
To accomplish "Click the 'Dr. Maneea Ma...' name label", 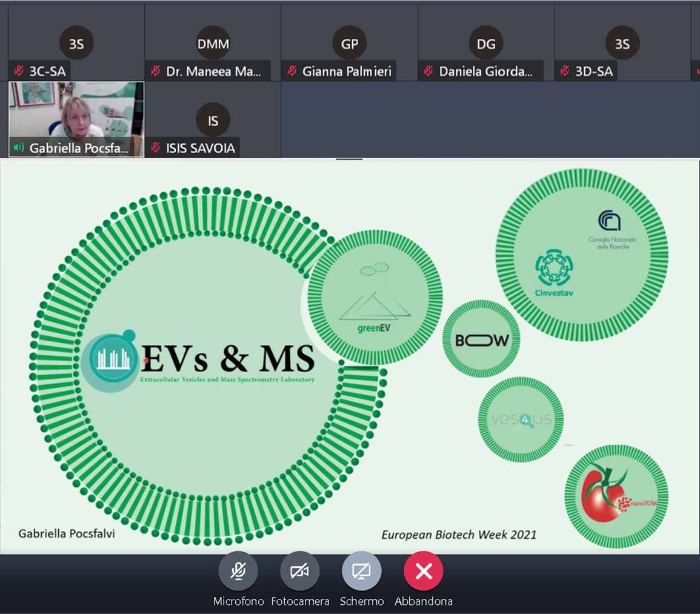I will click(x=213, y=71).
